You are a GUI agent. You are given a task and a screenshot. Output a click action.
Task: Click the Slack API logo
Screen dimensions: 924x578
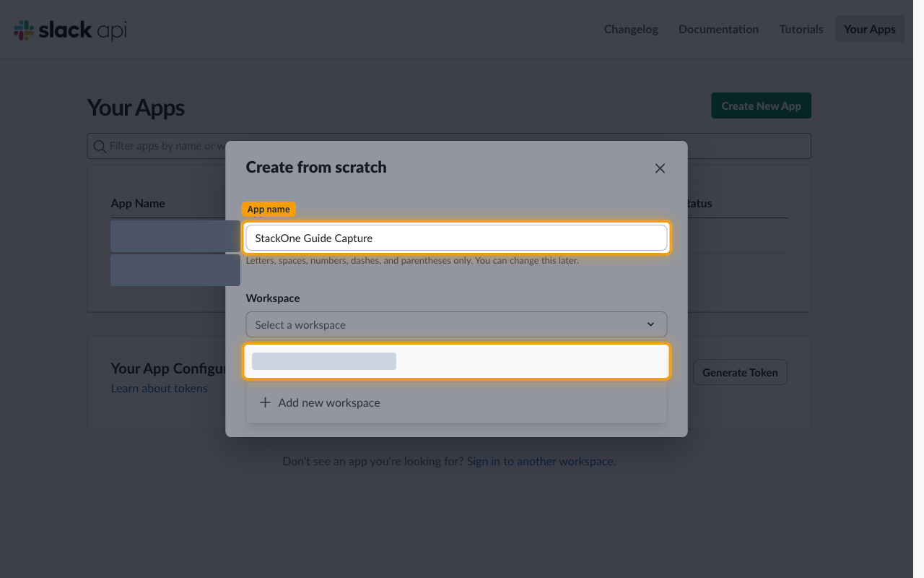[x=70, y=30]
